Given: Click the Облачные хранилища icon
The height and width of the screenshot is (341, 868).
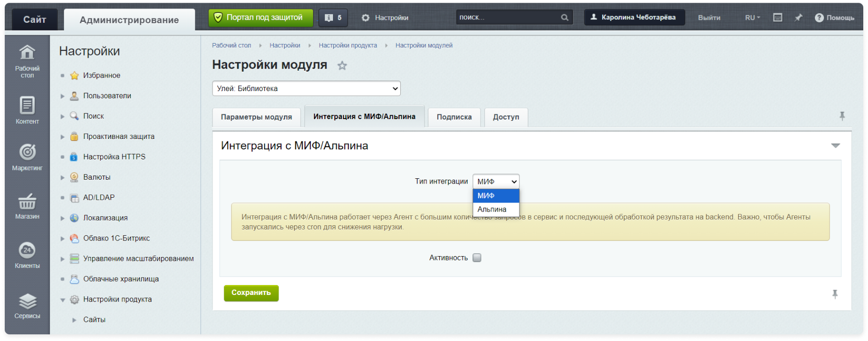Looking at the screenshot, I should tap(74, 279).
